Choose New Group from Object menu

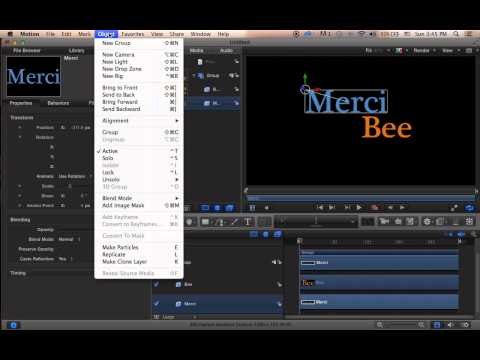[x=139, y=43]
